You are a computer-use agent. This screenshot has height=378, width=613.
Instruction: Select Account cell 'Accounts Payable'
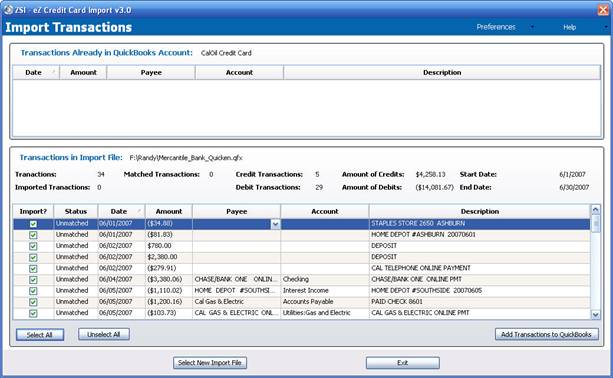coord(324,302)
